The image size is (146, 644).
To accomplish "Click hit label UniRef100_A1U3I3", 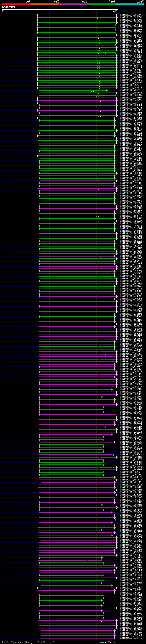I will point(131,585).
